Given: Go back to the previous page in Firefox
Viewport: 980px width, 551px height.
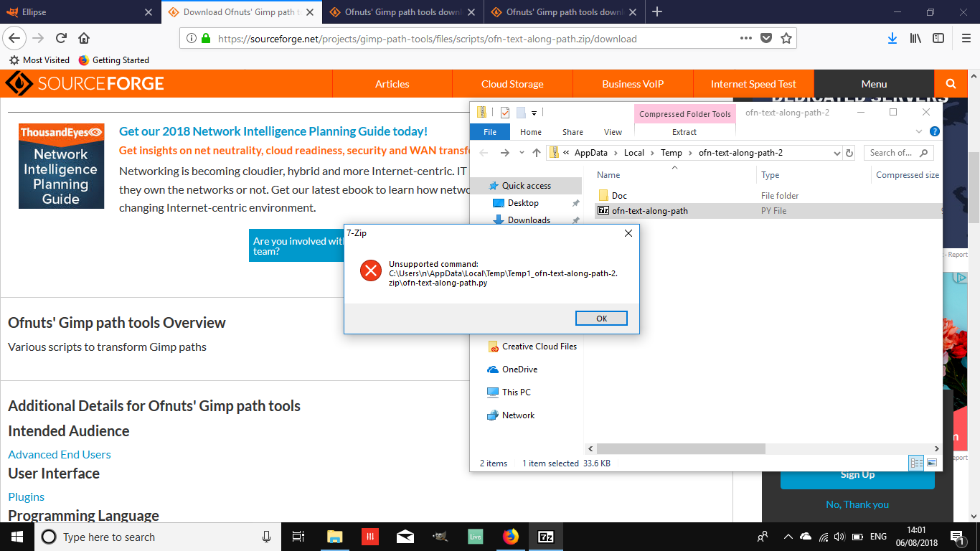Looking at the screenshot, I should click(x=15, y=39).
